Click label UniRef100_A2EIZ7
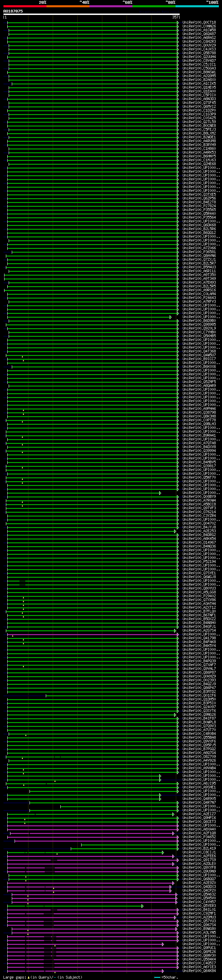Screen dimensions: 222x980 coord(199,814)
